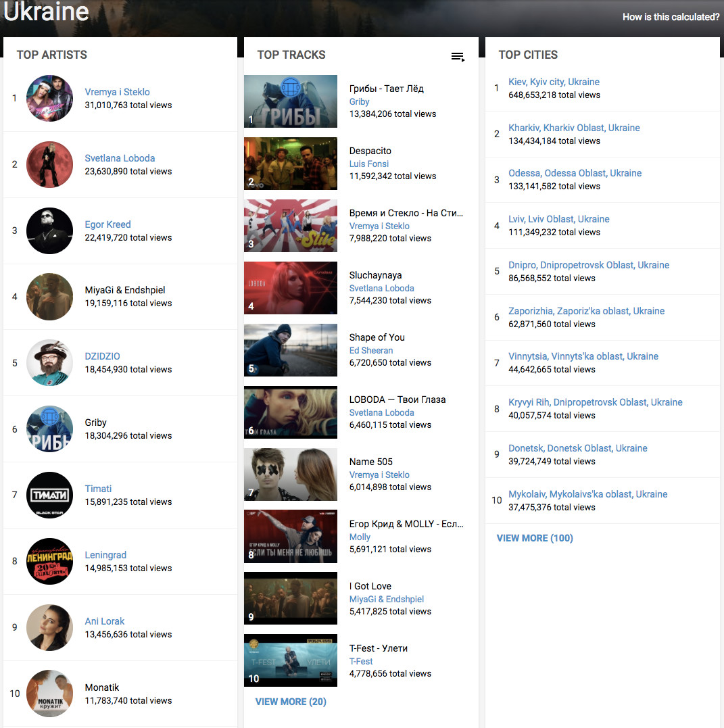Play Время и Стекло track three thumbnail
This screenshot has height=728, width=724.
point(291,226)
